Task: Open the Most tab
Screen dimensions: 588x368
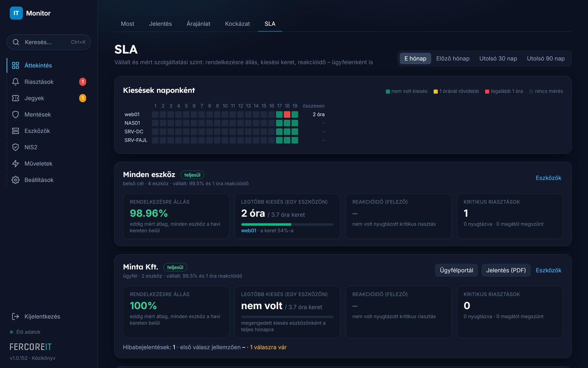Action: click(128, 24)
